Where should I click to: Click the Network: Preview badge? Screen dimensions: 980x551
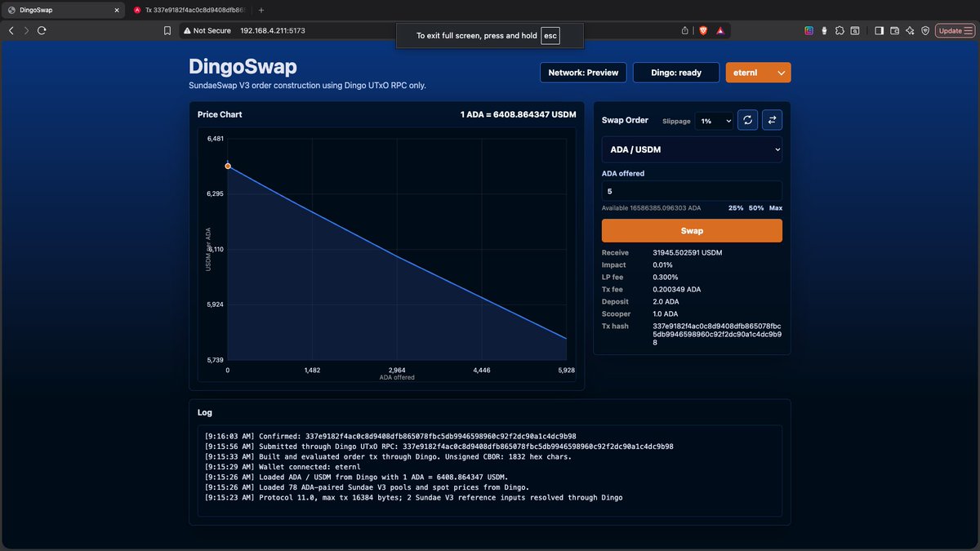pos(583,73)
